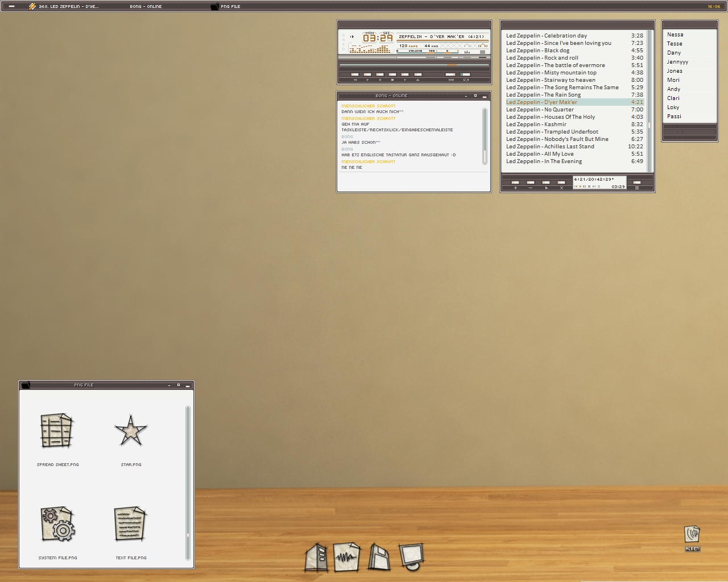Adjust the Winamp volume slider

(415, 52)
